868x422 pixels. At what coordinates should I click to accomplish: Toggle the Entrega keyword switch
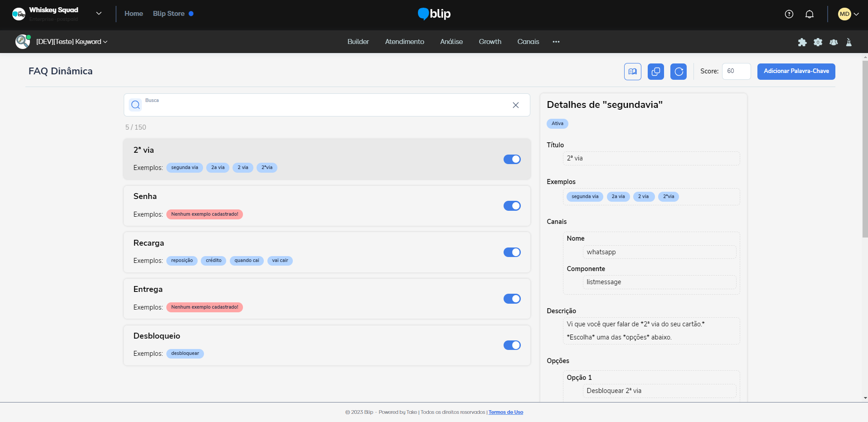click(512, 299)
